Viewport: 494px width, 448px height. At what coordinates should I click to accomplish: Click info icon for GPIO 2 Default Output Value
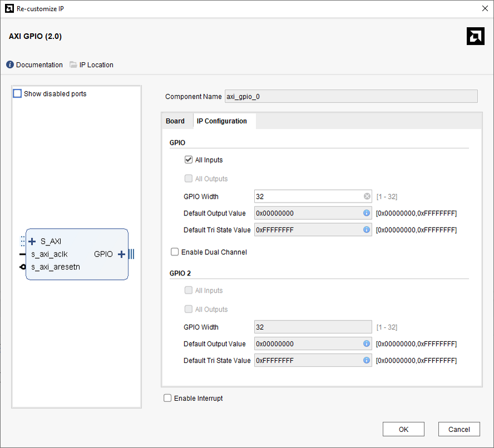click(x=367, y=344)
